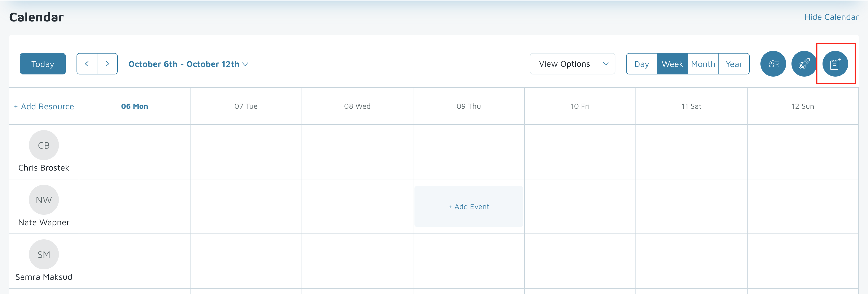This screenshot has width=868, height=294.
Task: Select the 06 Mon column header
Action: [x=134, y=106]
